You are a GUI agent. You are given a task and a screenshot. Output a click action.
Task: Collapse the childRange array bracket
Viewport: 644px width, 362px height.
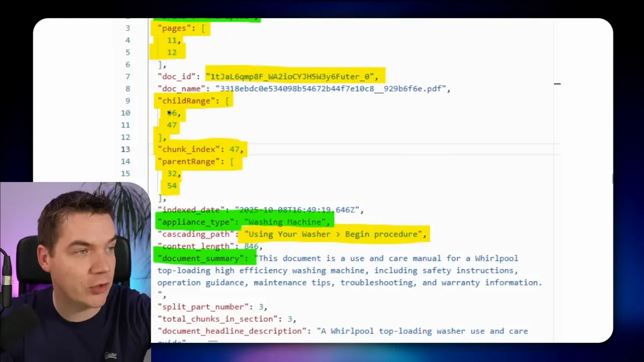point(227,101)
